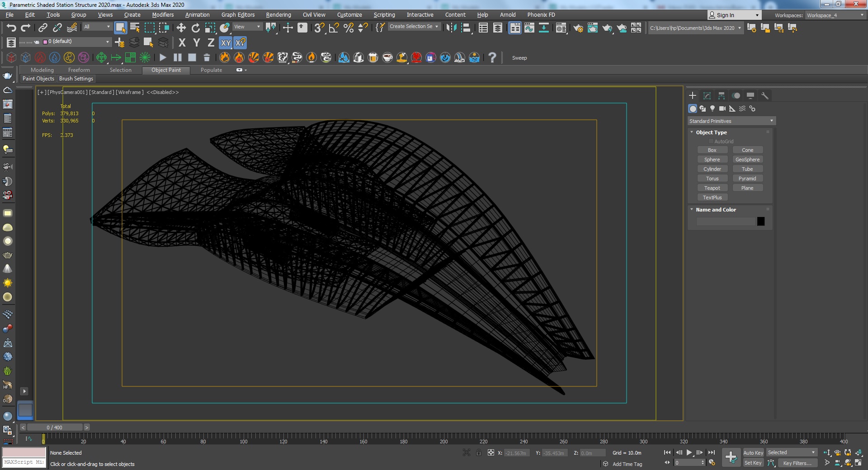Click the Undo arrow icon
This screenshot has width=868, height=470.
click(11, 28)
